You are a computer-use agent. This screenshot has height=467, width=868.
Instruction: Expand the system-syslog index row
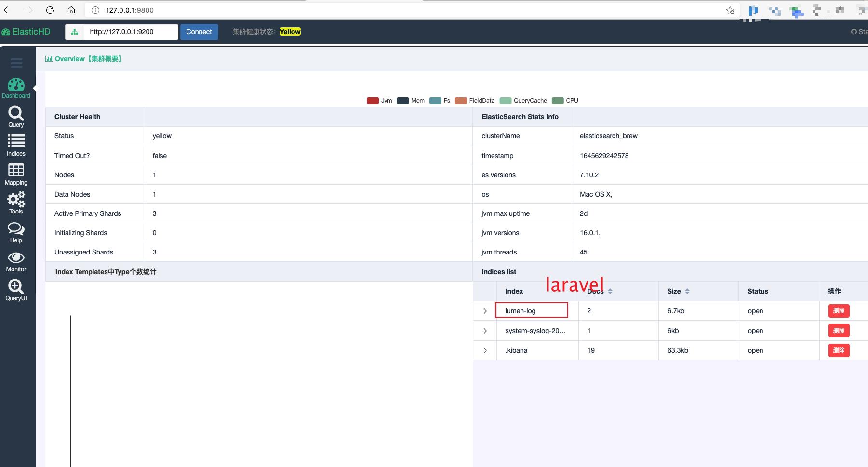tap(485, 331)
